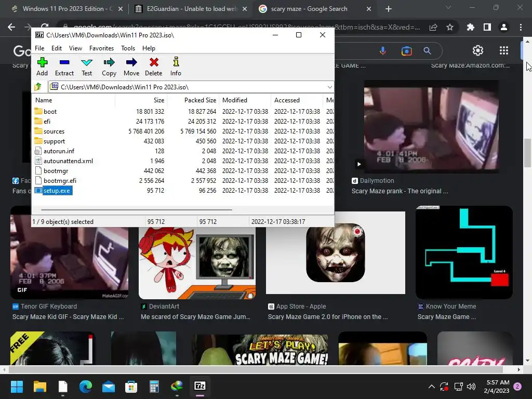
Task: Open the Mail app on taskbar
Action: coord(109,386)
